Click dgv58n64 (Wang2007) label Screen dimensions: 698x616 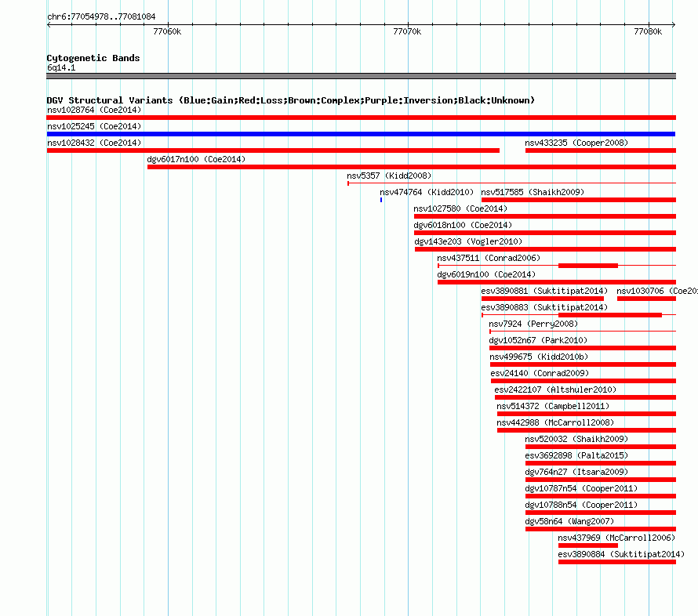pos(569,521)
